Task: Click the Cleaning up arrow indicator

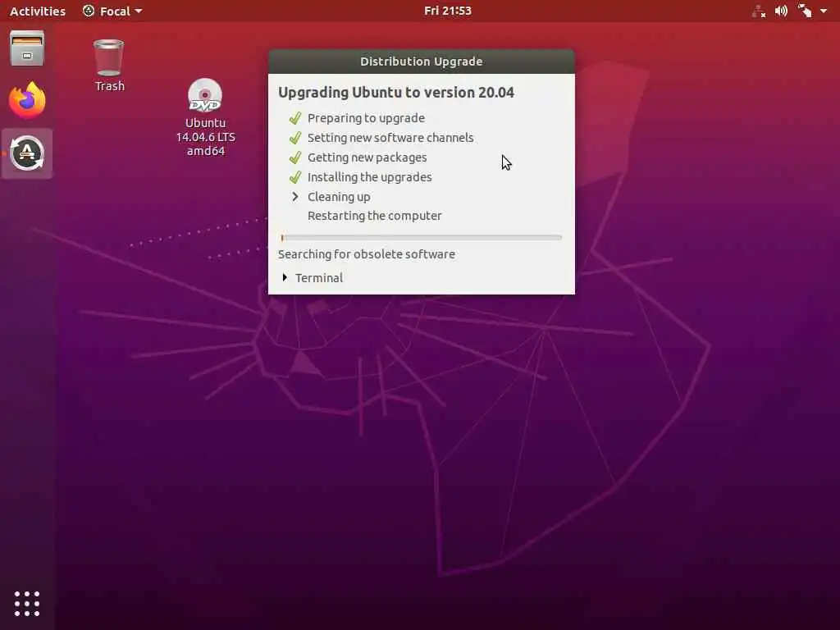Action: pos(295,197)
